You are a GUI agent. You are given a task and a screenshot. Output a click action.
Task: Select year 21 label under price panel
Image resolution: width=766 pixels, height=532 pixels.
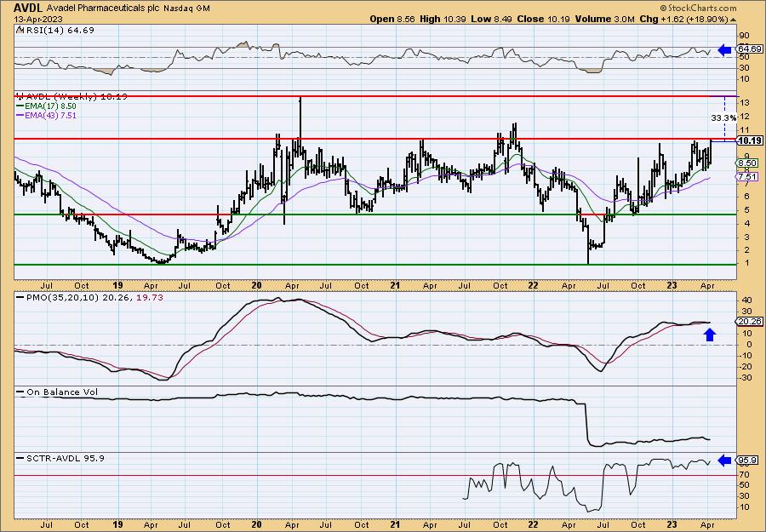(395, 285)
